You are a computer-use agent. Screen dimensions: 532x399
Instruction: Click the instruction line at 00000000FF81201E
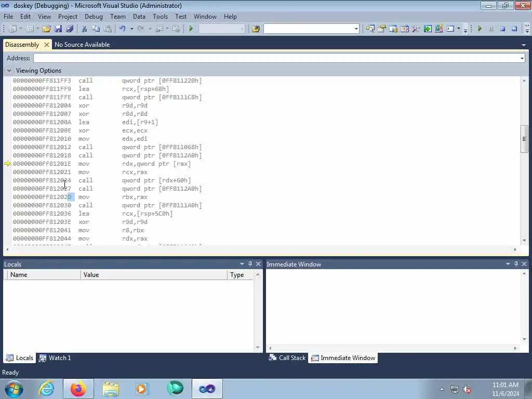click(x=102, y=164)
